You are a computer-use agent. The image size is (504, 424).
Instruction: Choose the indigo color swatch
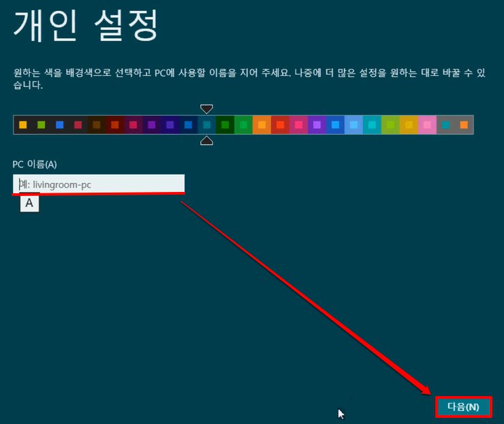tap(170, 125)
